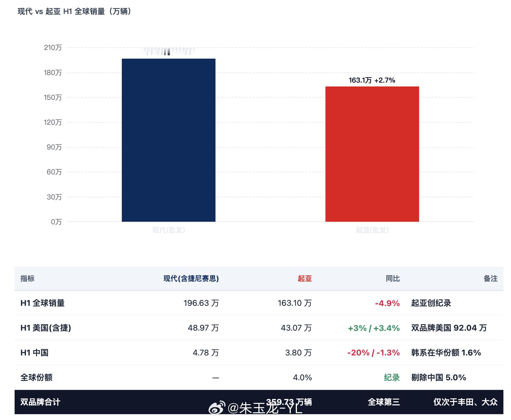Image resolution: width=511 pixels, height=420 pixels.
Task: Click the green 纪录 cell in 全球份额 row
Action: tap(392, 378)
